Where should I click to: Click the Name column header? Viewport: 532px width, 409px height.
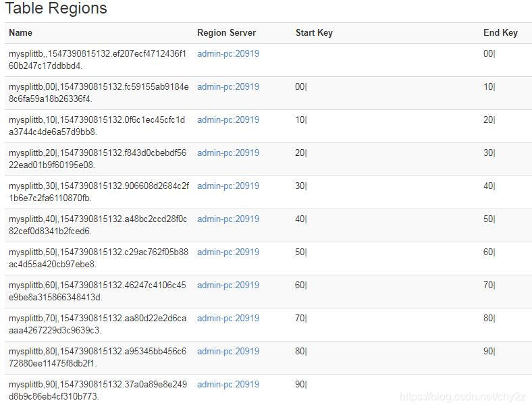[20, 32]
